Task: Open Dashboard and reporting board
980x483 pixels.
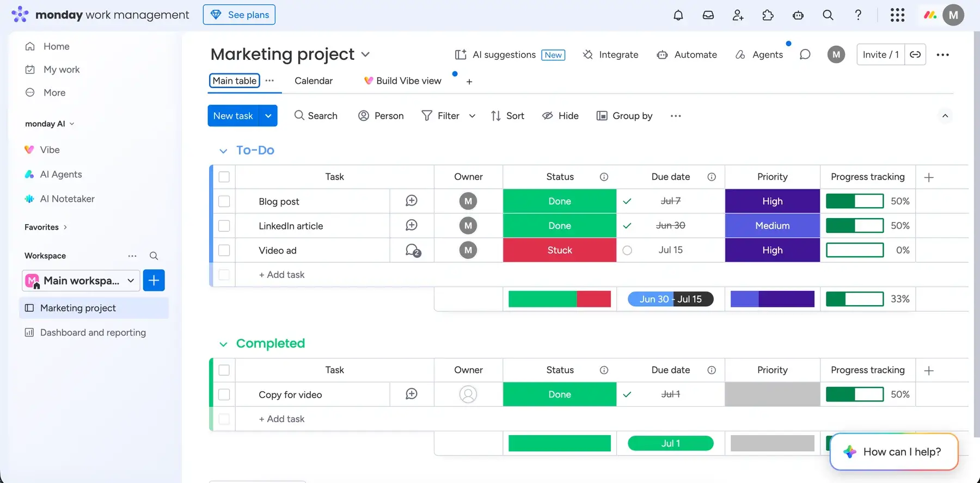Action: pos(94,332)
